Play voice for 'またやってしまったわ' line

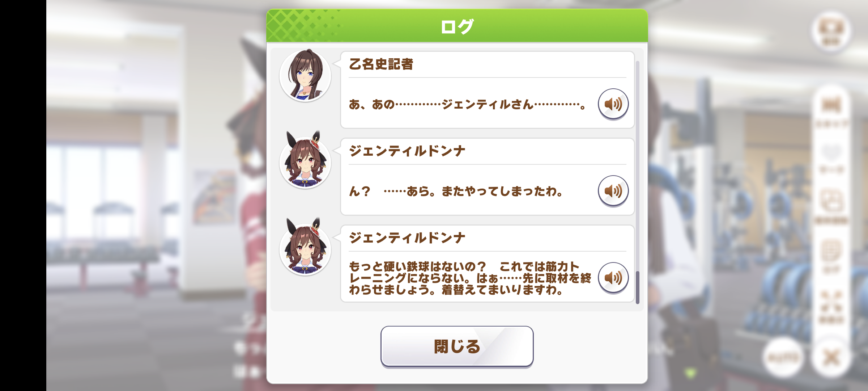coord(613,191)
